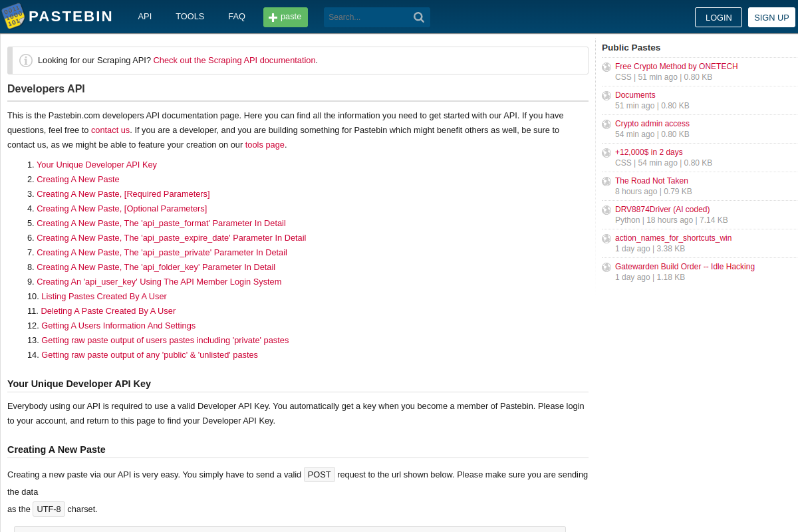Open raw paste output including 'private' pastes link
Screen dimensions: 798x532
click(165, 340)
